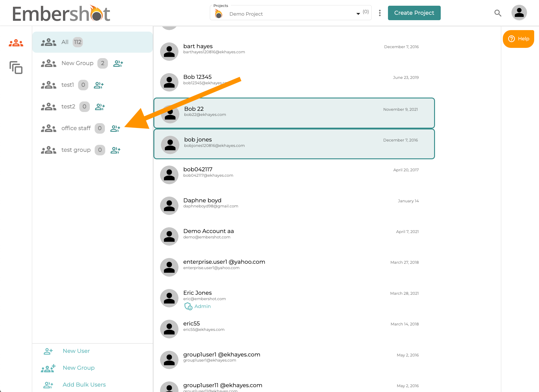Click the New User link
This screenshot has height=392, width=539.
[x=76, y=351]
